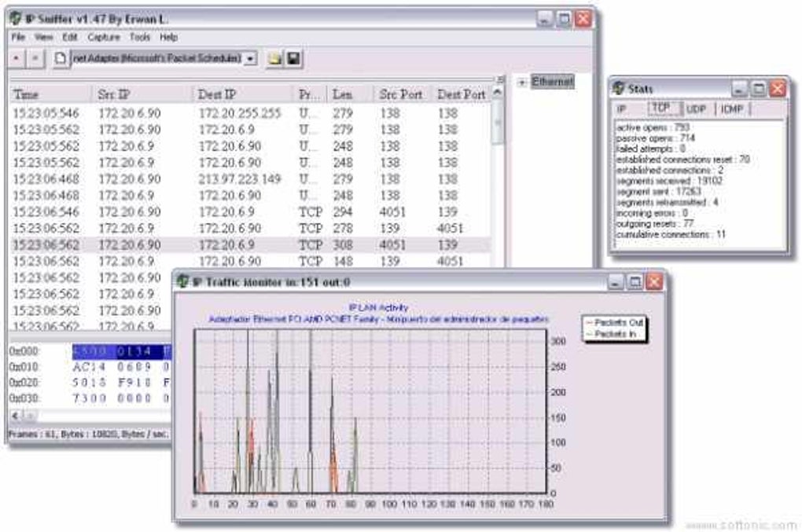Click the IP Sniffer title bar icon
This screenshot has width=802, height=532.
point(16,18)
